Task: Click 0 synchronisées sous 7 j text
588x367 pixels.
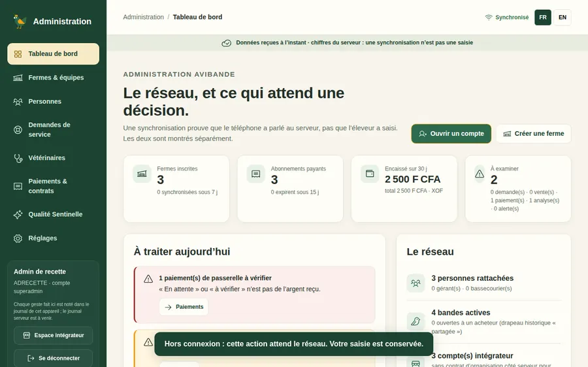Action: pyautogui.click(x=187, y=192)
